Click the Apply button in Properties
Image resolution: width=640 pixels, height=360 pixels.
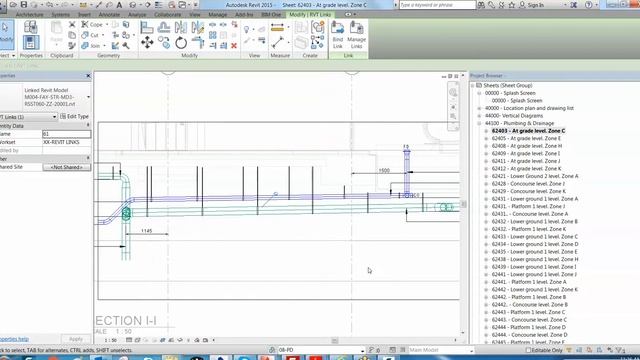(x=76, y=339)
